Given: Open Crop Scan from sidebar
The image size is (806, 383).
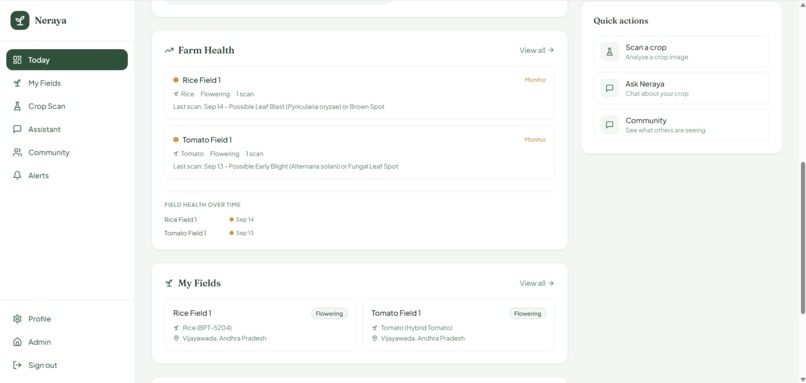Looking at the screenshot, I should pyautogui.click(x=67, y=106).
